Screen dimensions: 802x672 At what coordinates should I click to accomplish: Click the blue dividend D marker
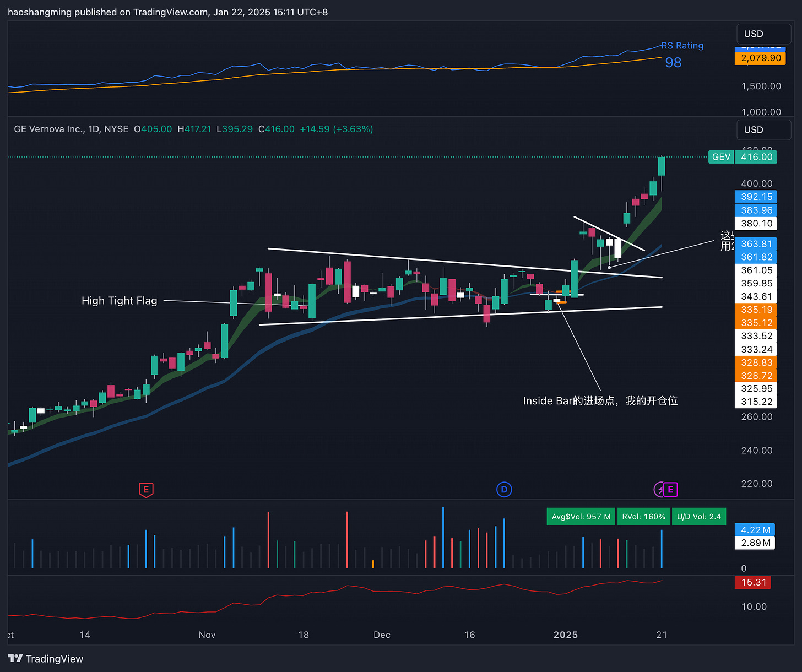point(504,489)
